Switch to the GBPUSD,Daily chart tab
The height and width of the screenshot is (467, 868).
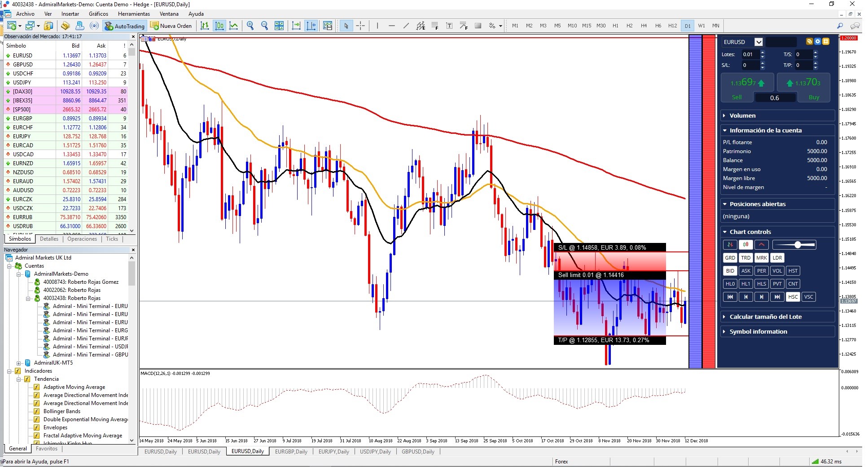click(x=418, y=452)
